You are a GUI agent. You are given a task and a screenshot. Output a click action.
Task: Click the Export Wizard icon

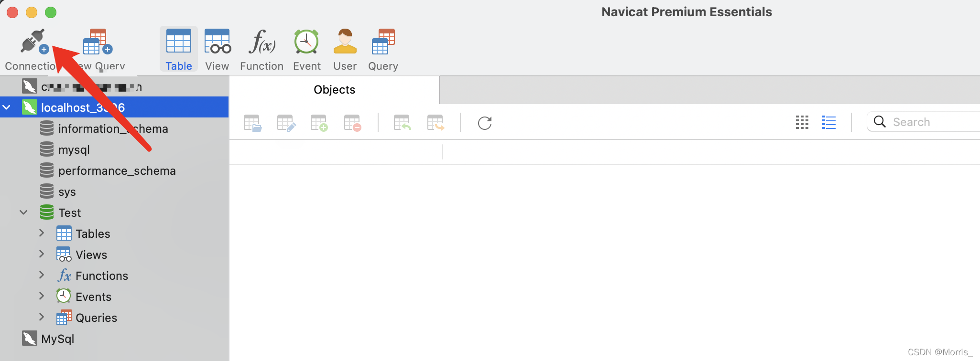pos(436,123)
